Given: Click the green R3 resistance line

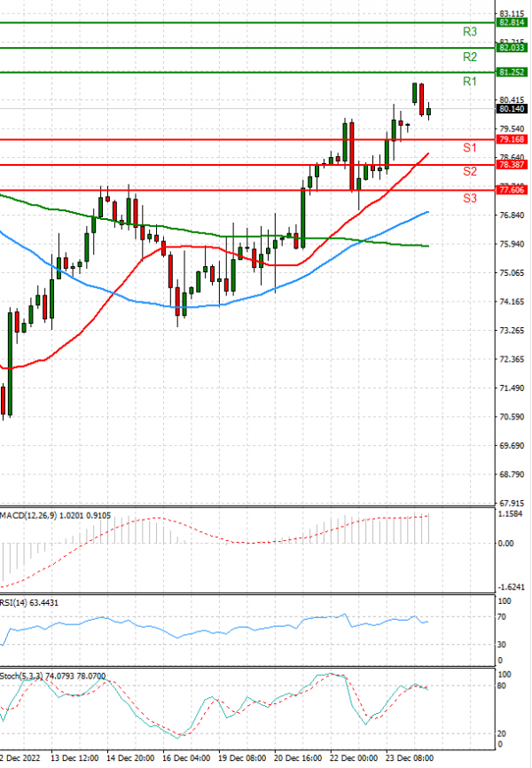Looking at the screenshot, I should (x=247, y=22).
